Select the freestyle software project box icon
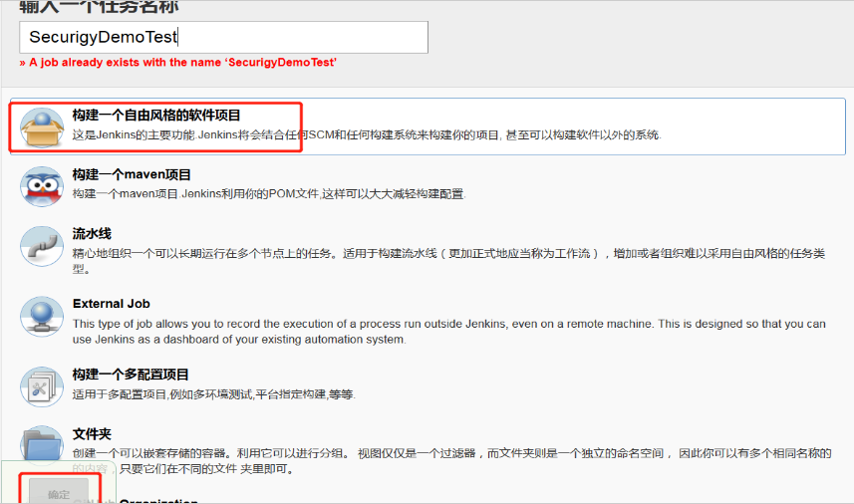This screenshot has width=854, height=504. coord(42,127)
